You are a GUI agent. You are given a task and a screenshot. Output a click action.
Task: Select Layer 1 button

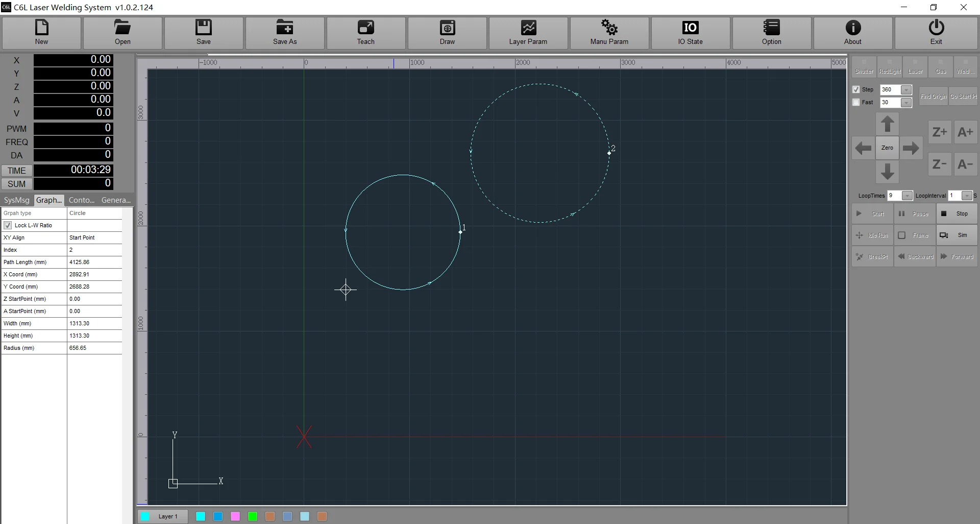(x=162, y=516)
